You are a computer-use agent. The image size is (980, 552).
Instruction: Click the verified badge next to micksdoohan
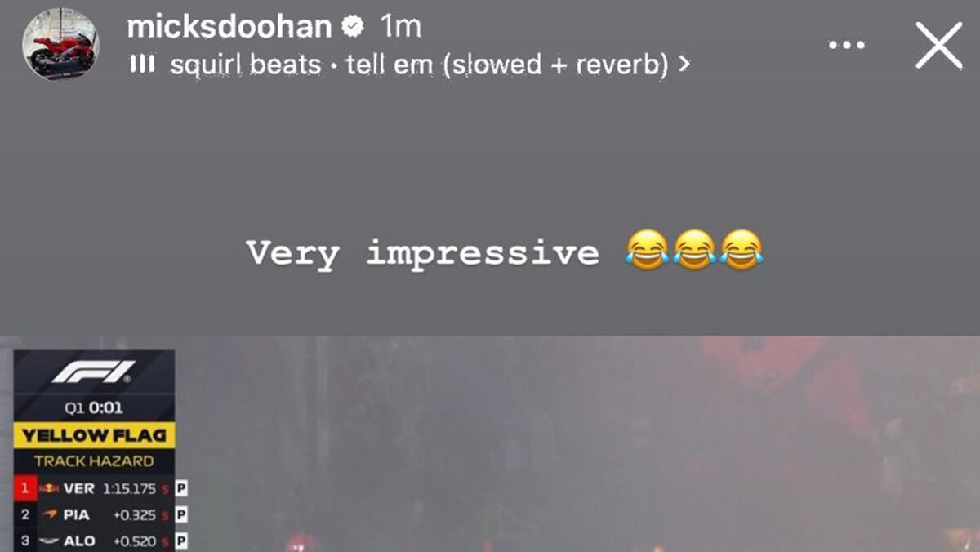coord(353,28)
